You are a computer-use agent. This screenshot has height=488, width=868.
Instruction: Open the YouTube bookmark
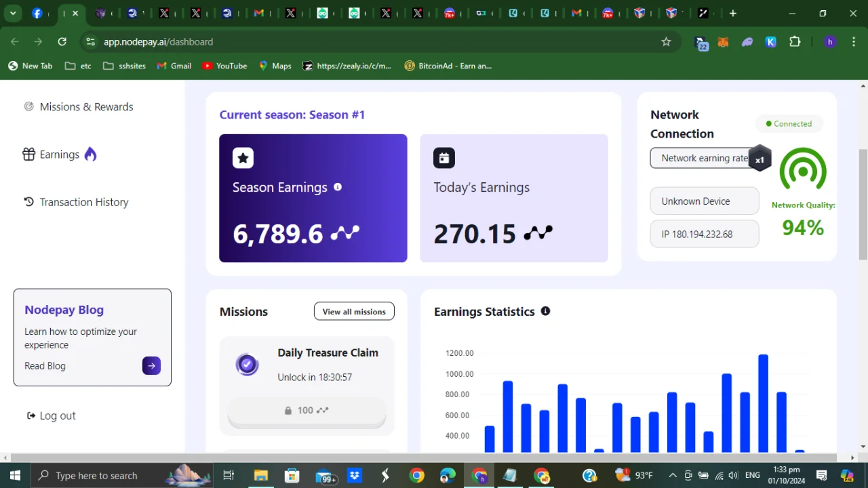tap(224, 66)
